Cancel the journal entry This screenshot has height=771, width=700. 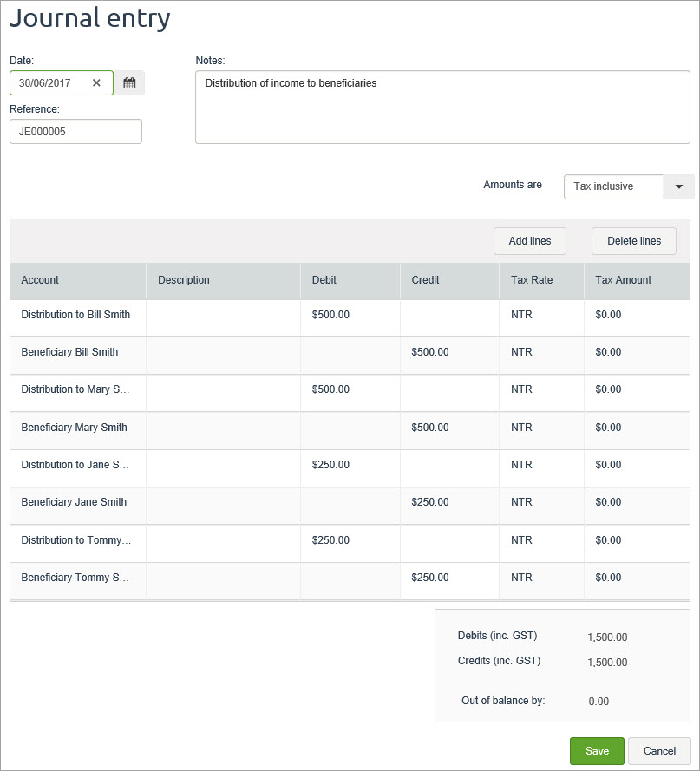659,751
